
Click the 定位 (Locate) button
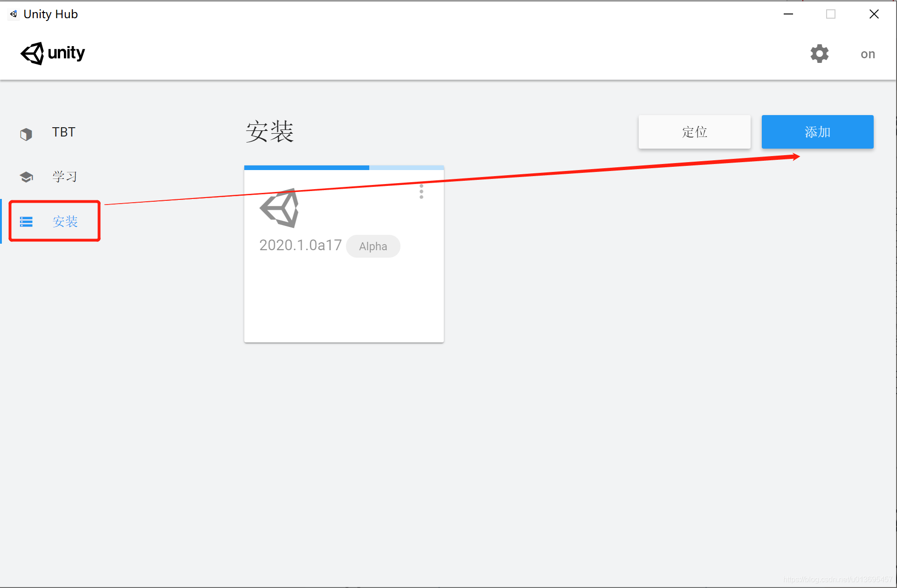[694, 131]
